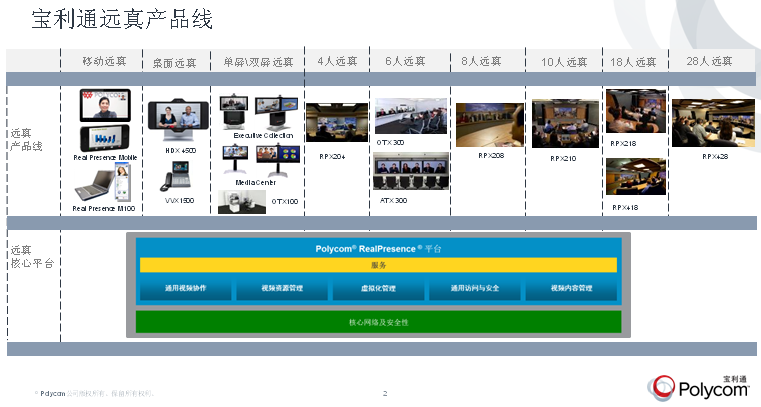Click the OTX 300 label
Image resolution: width=761 pixels, height=407 pixels.
coord(390,143)
